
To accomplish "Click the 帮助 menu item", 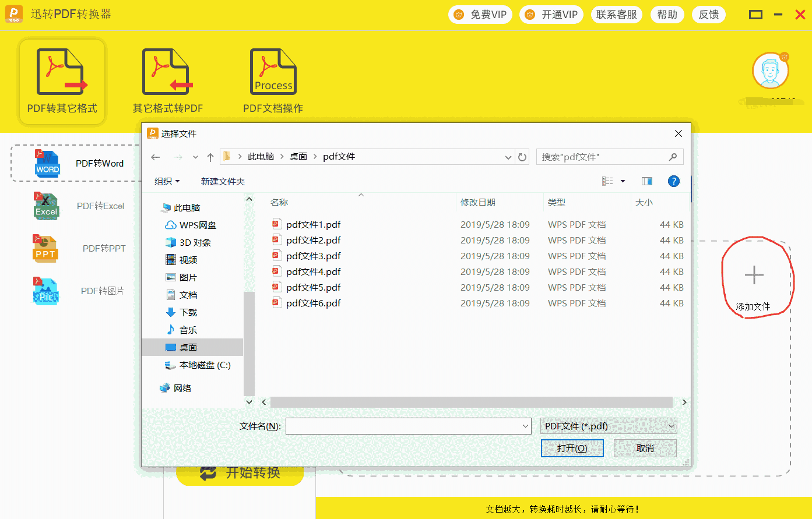I will 667,14.
